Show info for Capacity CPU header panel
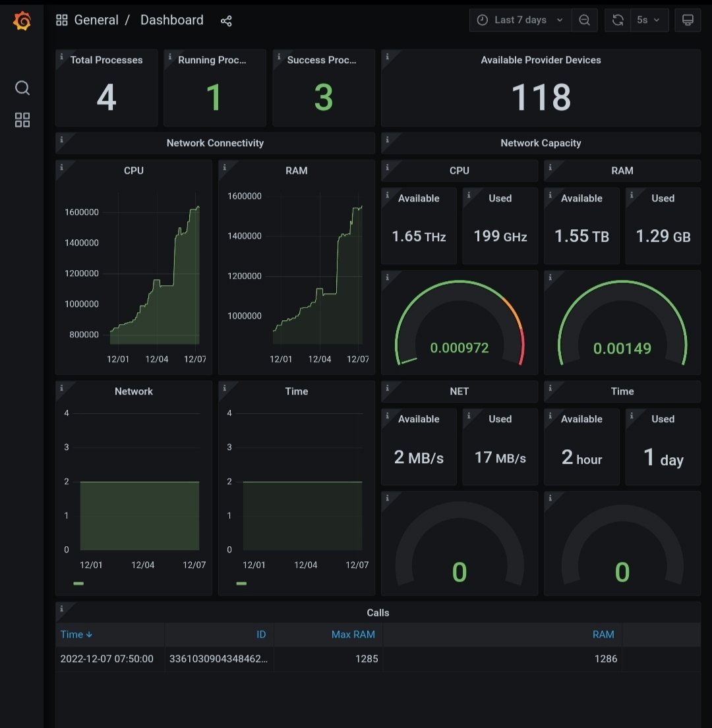Image resolution: width=712 pixels, height=728 pixels. click(x=388, y=167)
